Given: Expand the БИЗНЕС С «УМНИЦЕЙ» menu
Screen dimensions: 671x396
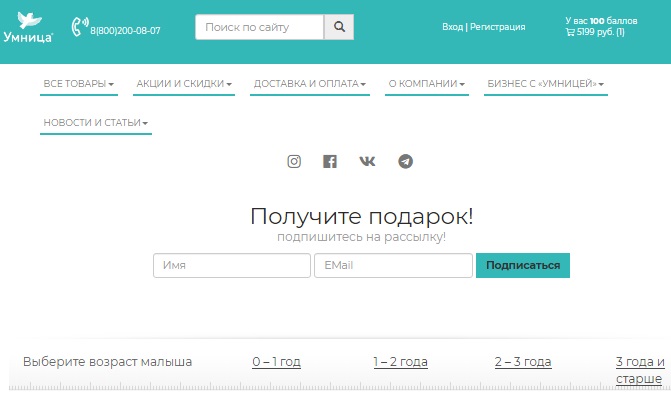Looking at the screenshot, I should (546, 84).
